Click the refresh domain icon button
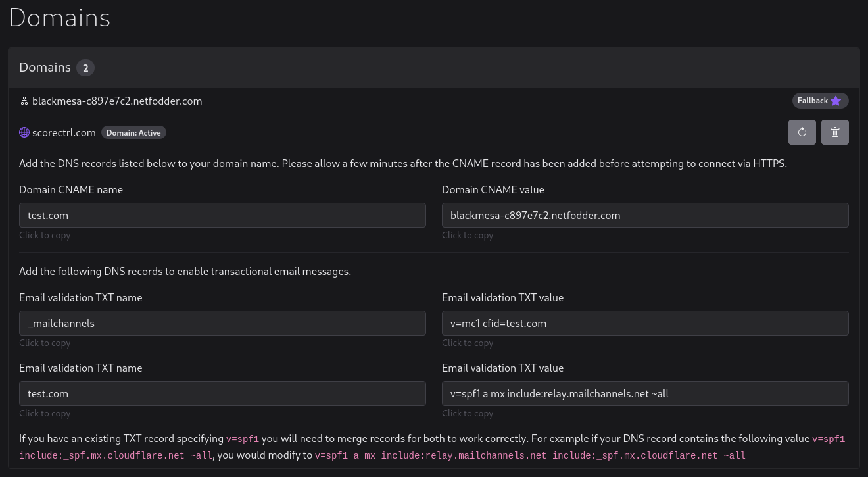 tap(802, 132)
